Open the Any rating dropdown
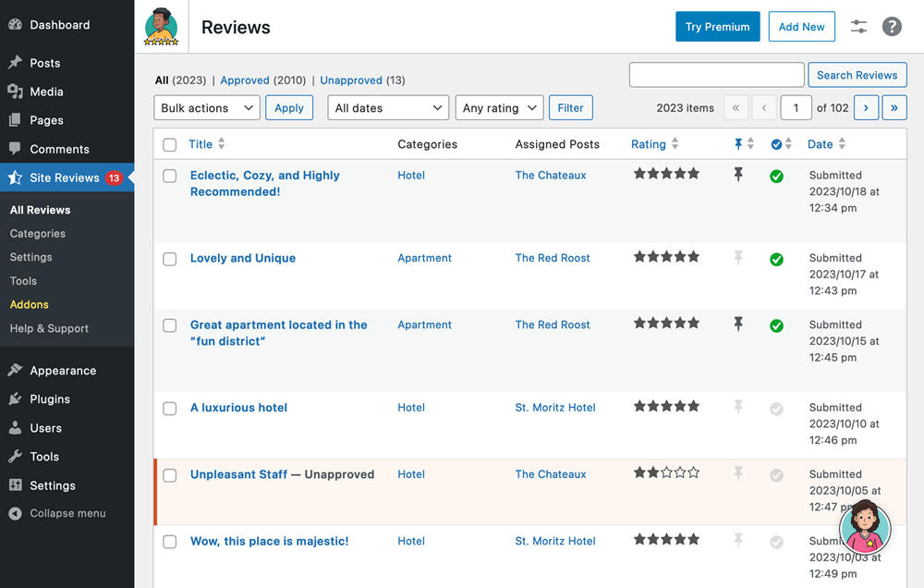Screen dimensions: 924x588 coord(499,108)
